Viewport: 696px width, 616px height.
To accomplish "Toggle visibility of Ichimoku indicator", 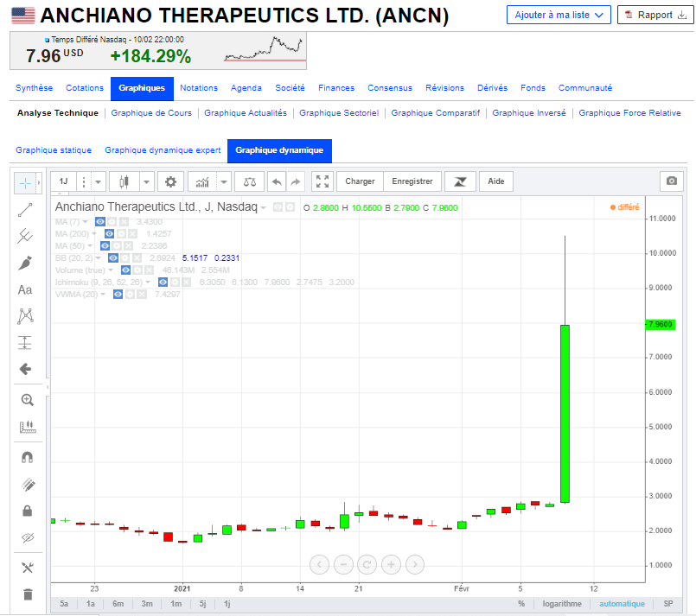I will click(163, 282).
